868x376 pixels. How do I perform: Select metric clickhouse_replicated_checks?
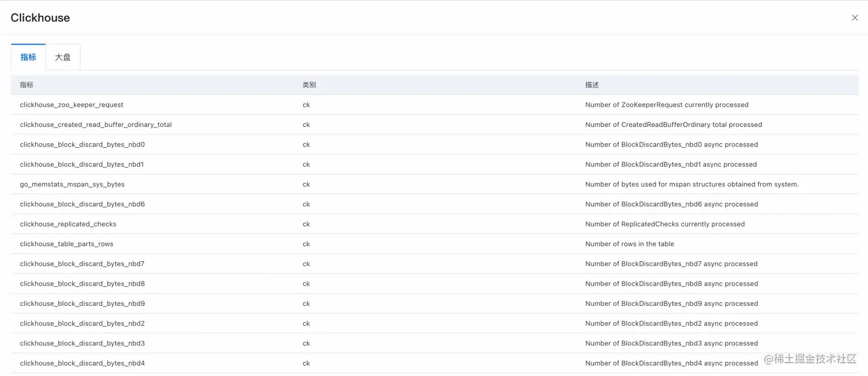point(68,224)
